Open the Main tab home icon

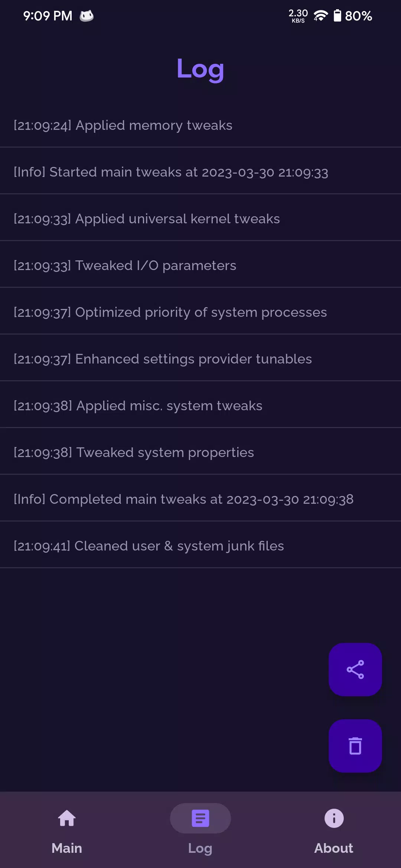67,818
